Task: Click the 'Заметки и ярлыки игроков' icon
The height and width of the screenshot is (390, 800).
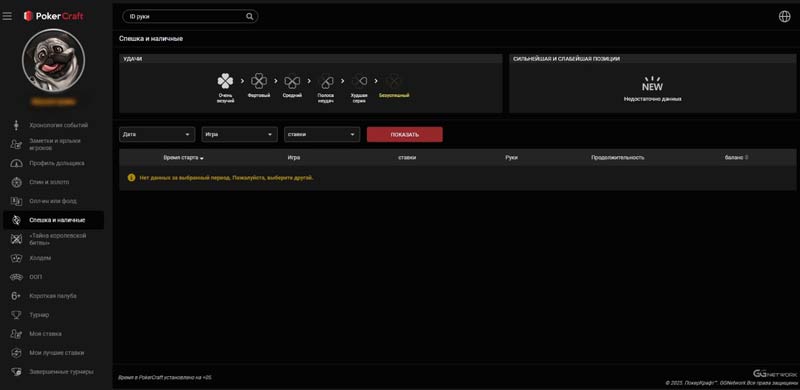Action: point(16,144)
